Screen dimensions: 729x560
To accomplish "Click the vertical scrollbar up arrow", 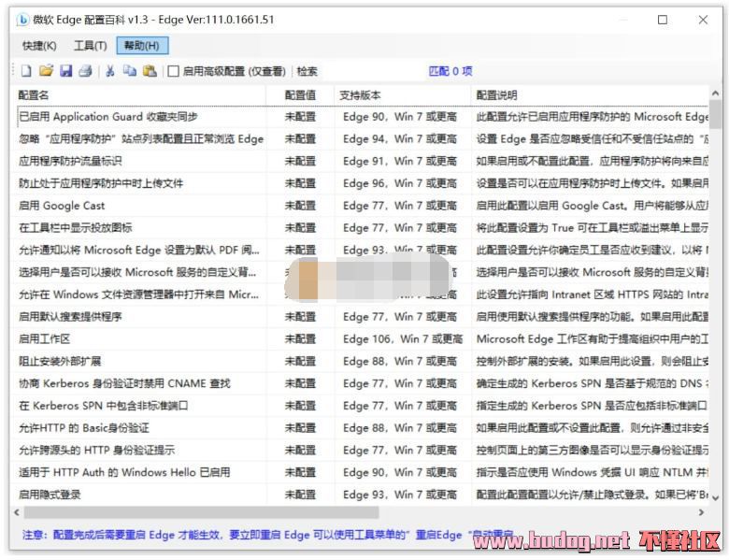I will point(716,93).
